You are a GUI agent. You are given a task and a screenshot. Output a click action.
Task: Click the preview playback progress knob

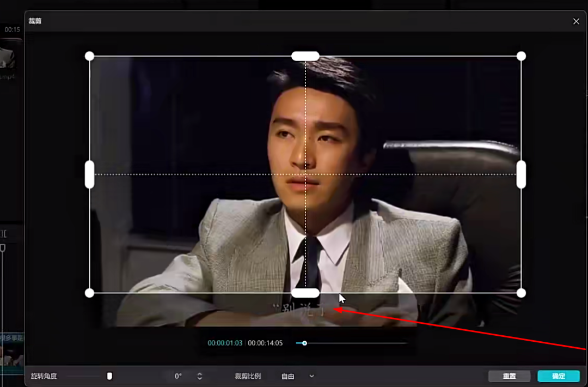click(304, 343)
